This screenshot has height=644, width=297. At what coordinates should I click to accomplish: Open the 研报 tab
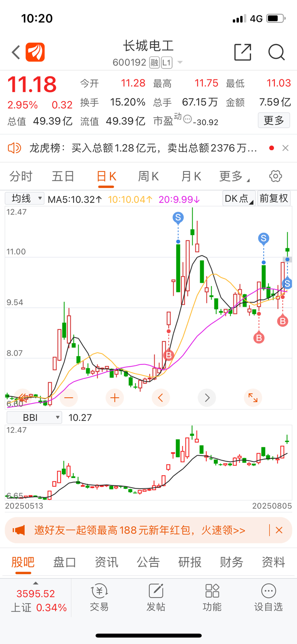pos(190,562)
